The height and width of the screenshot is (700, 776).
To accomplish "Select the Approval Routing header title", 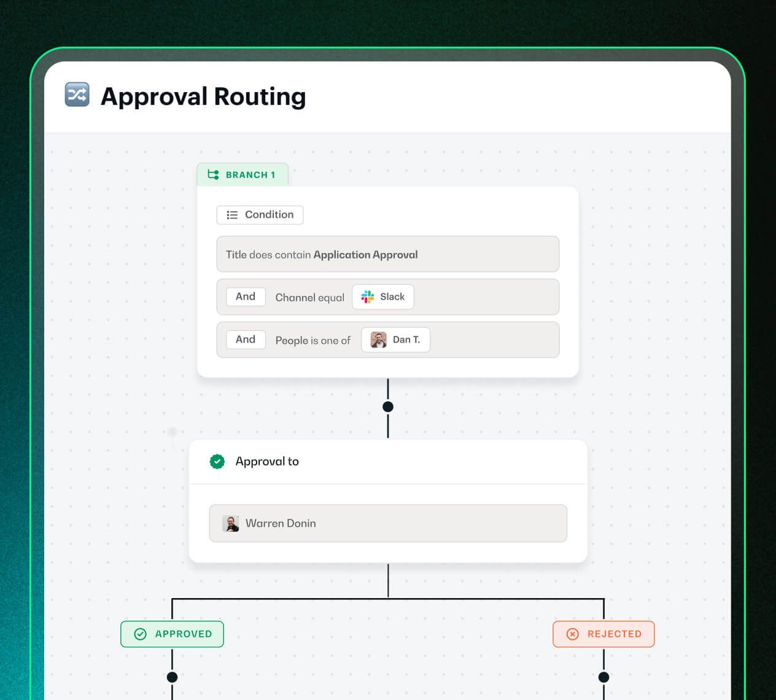I will tap(204, 96).
